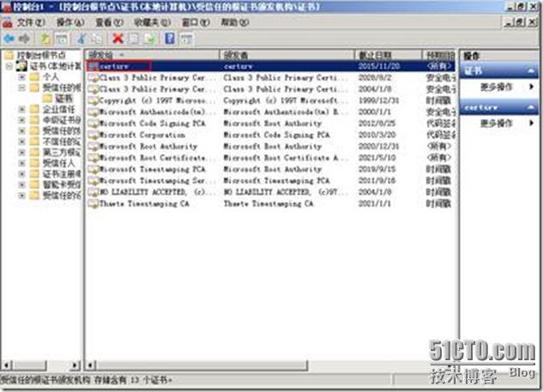Open Properties via toolbar icon
Viewport: 543px width, 392px height.
134,39
